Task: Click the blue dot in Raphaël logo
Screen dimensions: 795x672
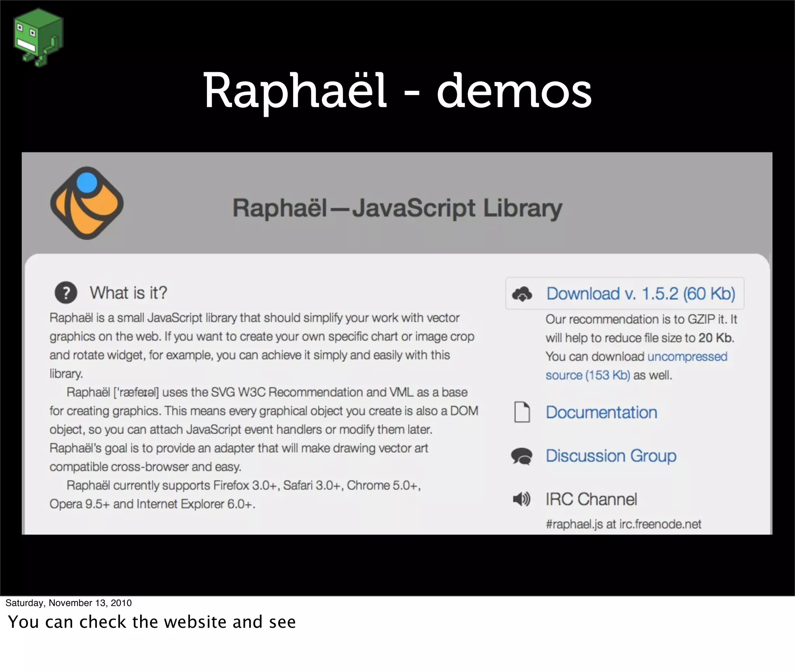Action: point(87,183)
